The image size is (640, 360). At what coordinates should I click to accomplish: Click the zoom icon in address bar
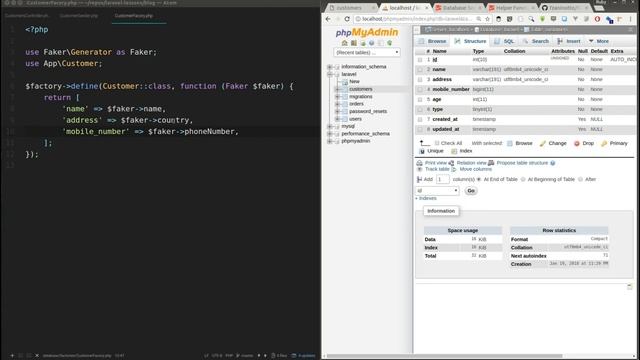pos(478,19)
